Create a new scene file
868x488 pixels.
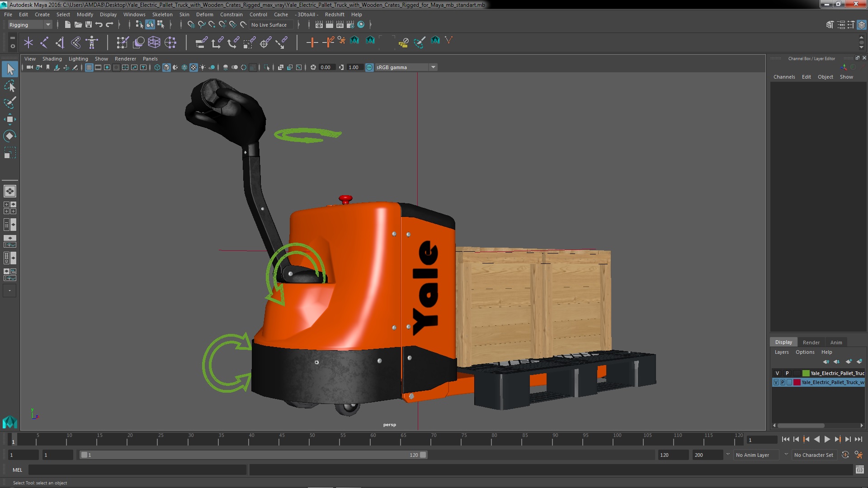pyautogui.click(x=67, y=25)
